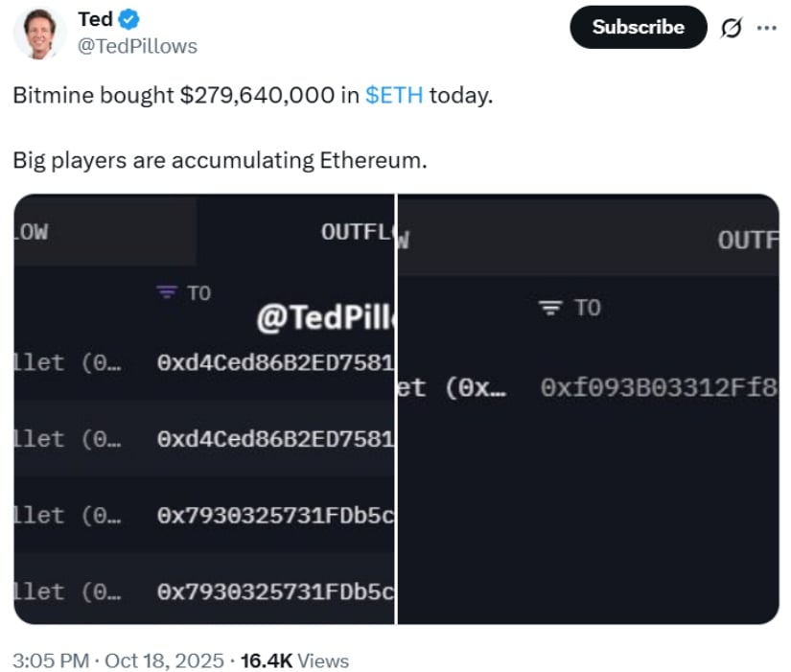
Task: Click the 0xf093B03312Ff8 address
Action: coord(658,387)
